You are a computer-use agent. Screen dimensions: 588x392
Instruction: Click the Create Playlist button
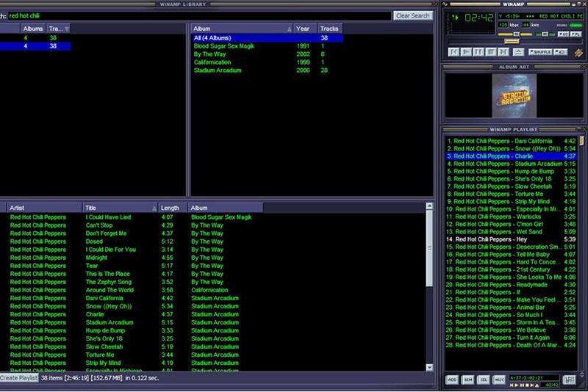coord(19,378)
